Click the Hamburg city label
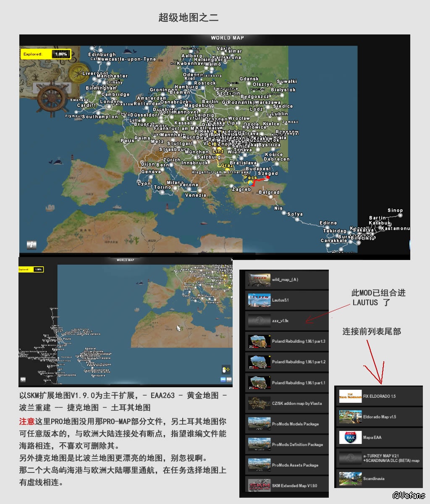 [x=186, y=87]
